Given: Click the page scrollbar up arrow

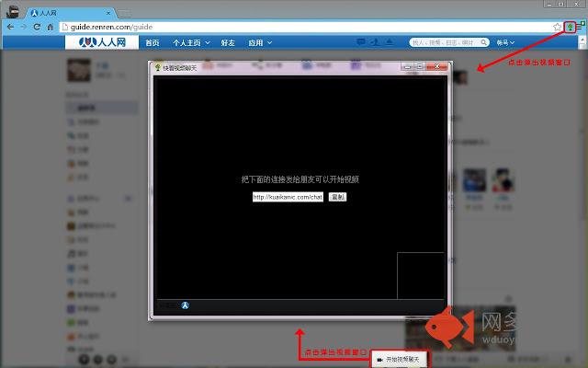Looking at the screenshot, I should point(582,40).
